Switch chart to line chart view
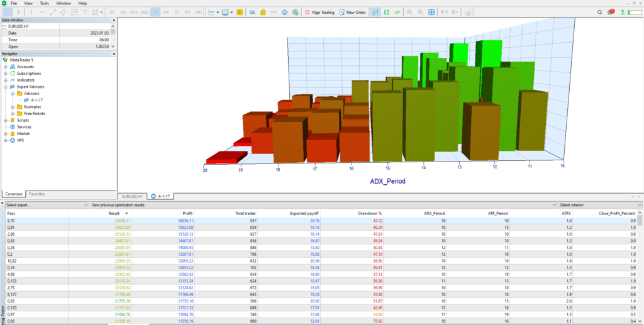Screen dimensions: 644x325 pyautogui.click(x=397, y=12)
